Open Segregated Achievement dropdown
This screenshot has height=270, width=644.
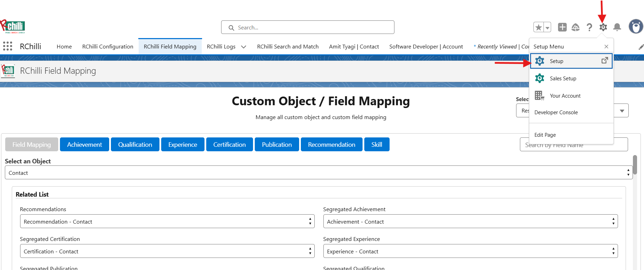point(470,221)
